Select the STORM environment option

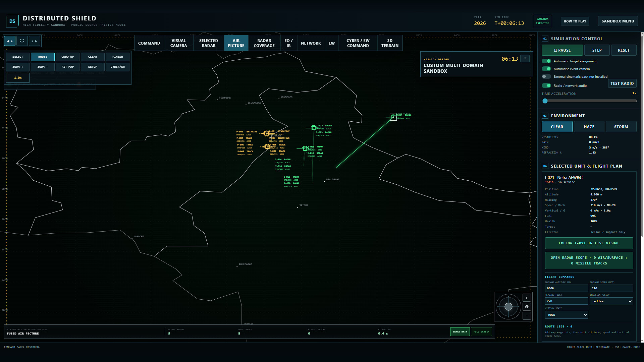coord(621,127)
